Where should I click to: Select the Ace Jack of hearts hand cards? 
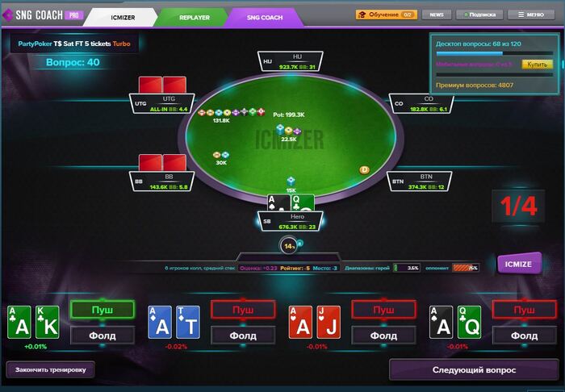coord(315,322)
